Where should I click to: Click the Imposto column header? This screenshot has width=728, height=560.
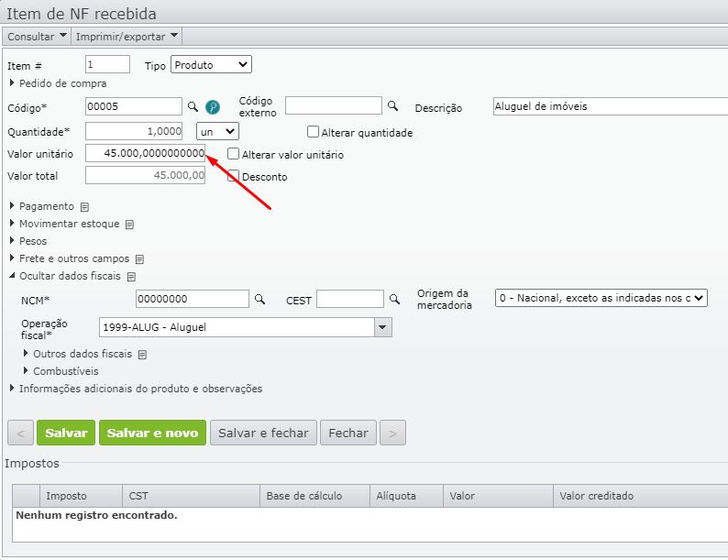(82, 496)
